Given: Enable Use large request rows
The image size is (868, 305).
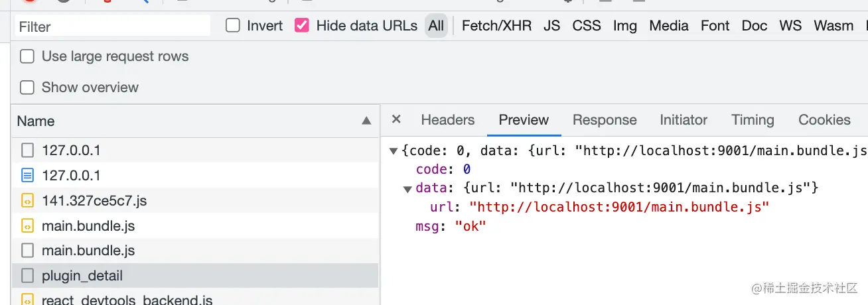Looking at the screenshot, I should pyautogui.click(x=27, y=56).
